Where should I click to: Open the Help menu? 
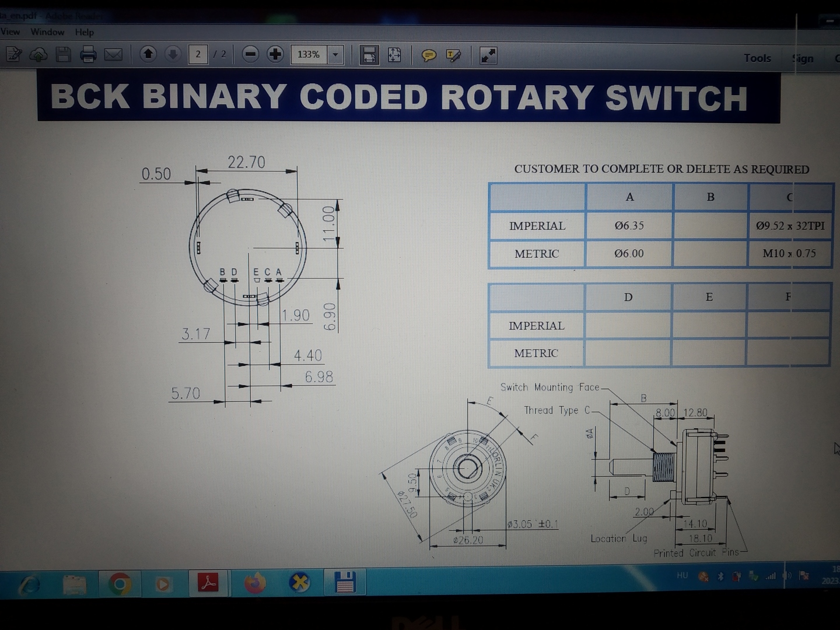[x=84, y=32]
